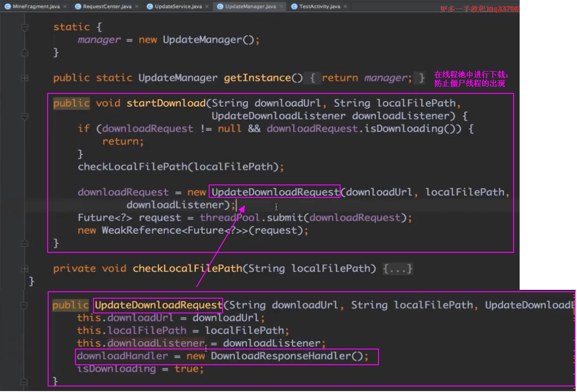577x392 pixels.
Task: Close the RequestCenter.java tab
Action: pyautogui.click(x=136, y=6)
